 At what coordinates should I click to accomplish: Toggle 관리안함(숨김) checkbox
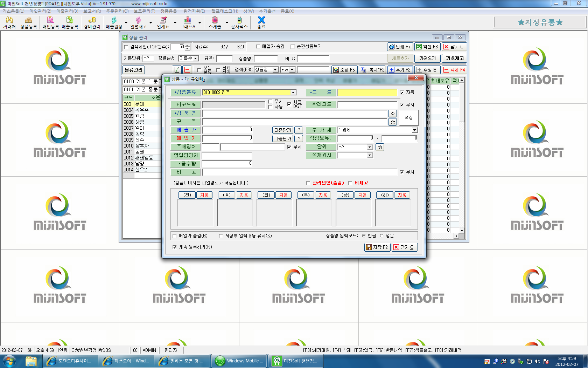tap(308, 183)
